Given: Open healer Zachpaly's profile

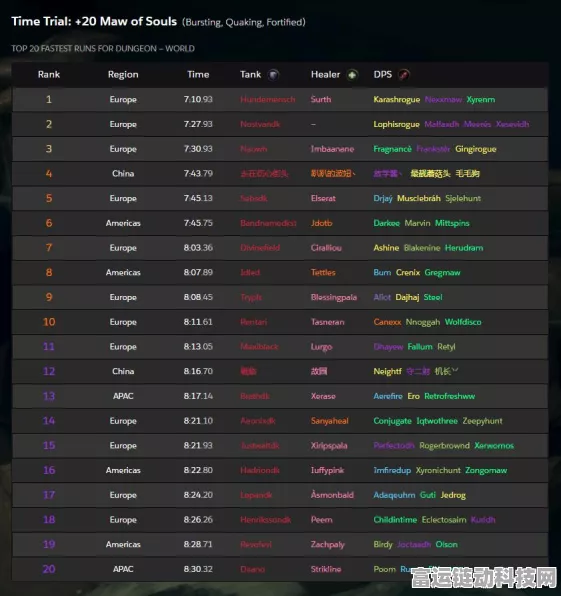Looking at the screenshot, I should (328, 544).
